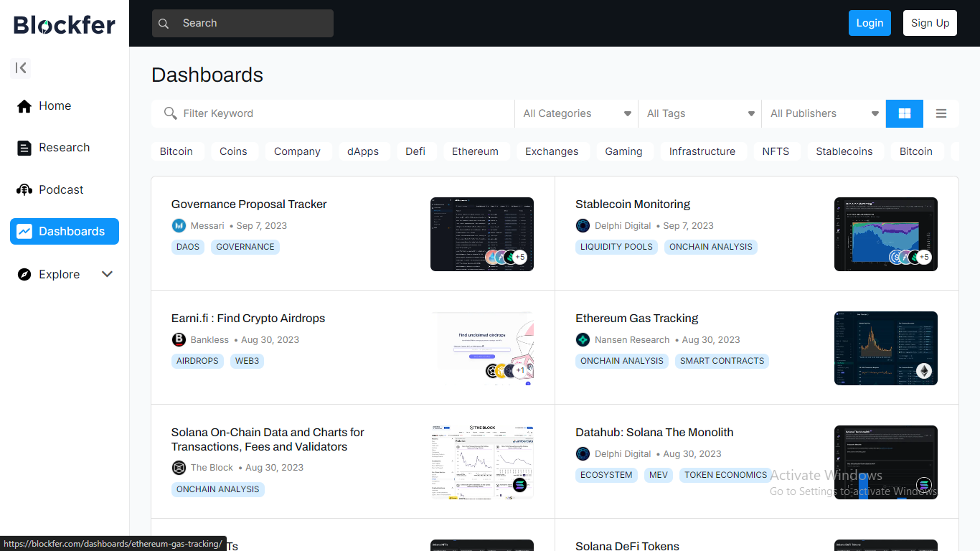This screenshot has height=551, width=980.
Task: Click The Block publisher avatar icon
Action: click(x=179, y=468)
